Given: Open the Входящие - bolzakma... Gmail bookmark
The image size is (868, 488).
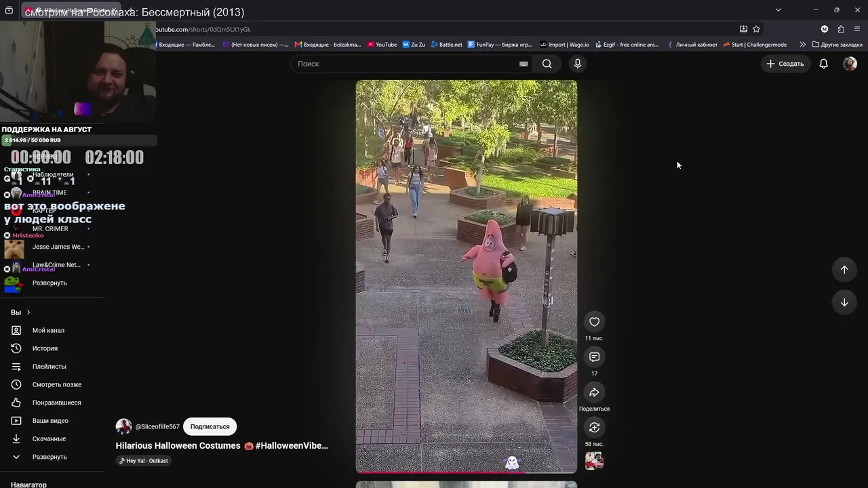Looking at the screenshot, I should [328, 45].
